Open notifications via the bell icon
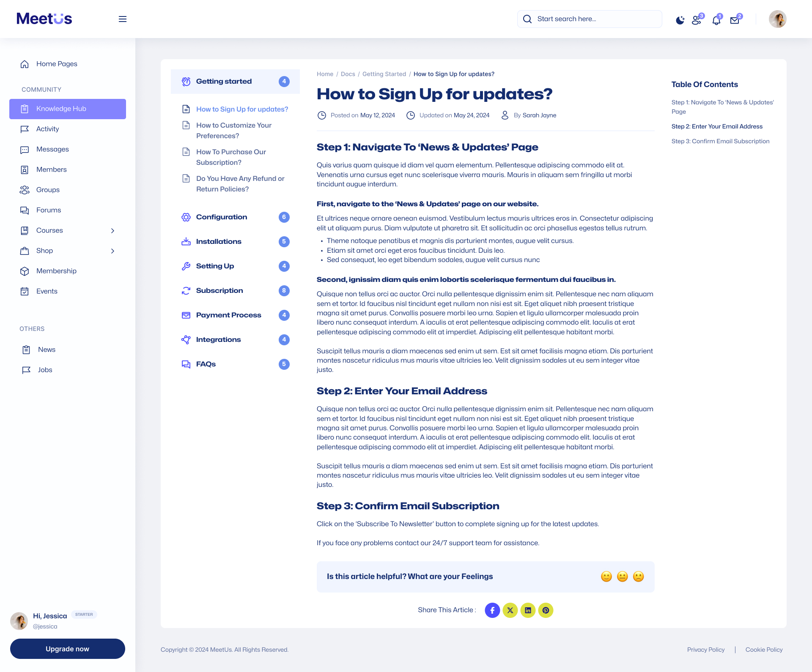 point(716,19)
